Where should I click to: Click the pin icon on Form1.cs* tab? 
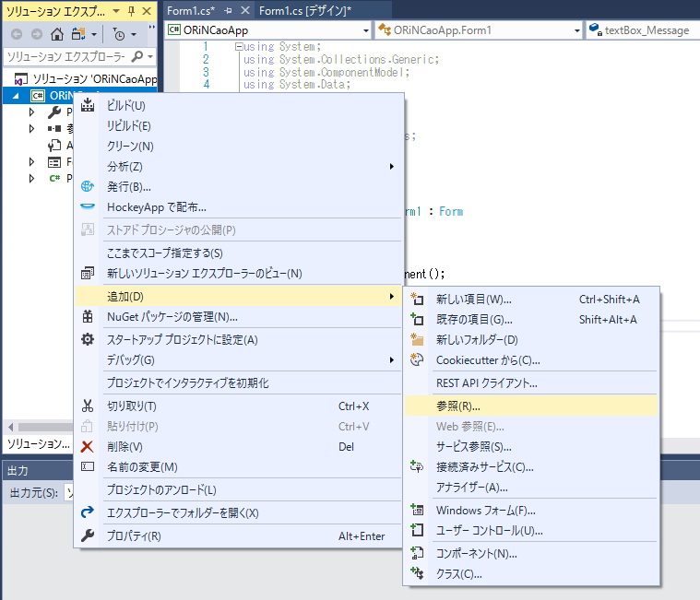228,11
